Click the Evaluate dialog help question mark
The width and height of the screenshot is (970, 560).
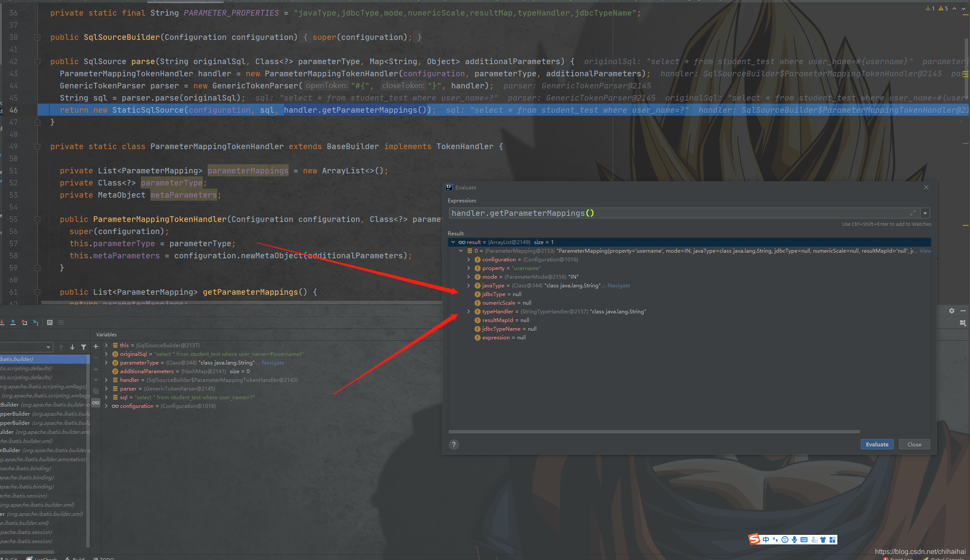coord(454,444)
